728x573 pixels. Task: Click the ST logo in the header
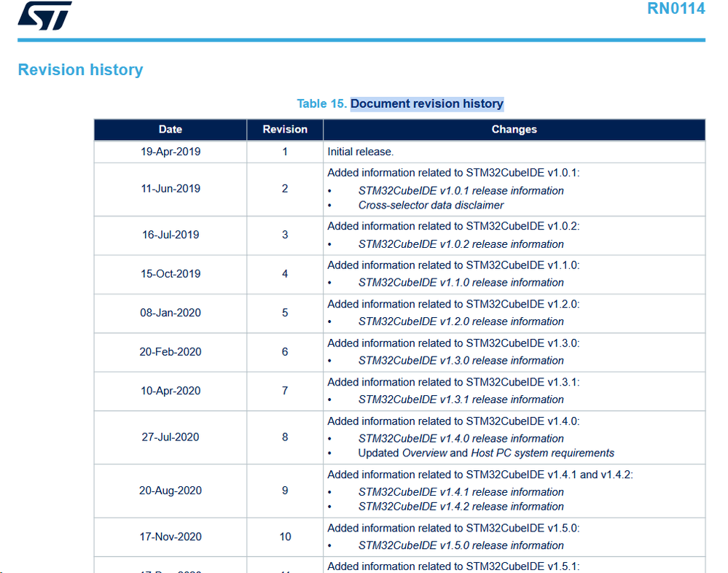(45, 16)
